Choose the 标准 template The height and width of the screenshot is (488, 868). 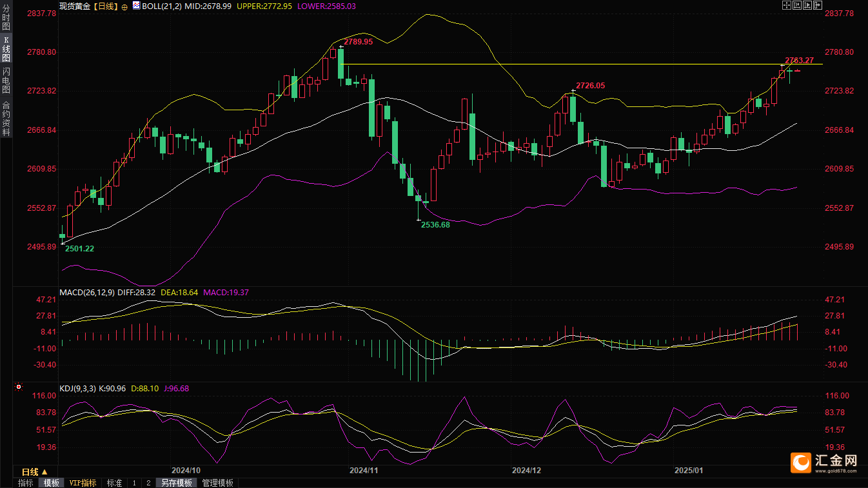[114, 483]
